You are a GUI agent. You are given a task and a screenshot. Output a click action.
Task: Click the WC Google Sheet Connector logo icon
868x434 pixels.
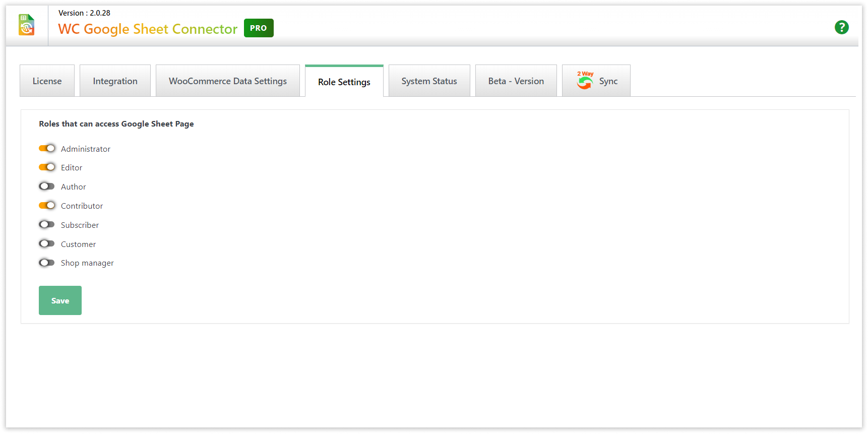(x=26, y=25)
